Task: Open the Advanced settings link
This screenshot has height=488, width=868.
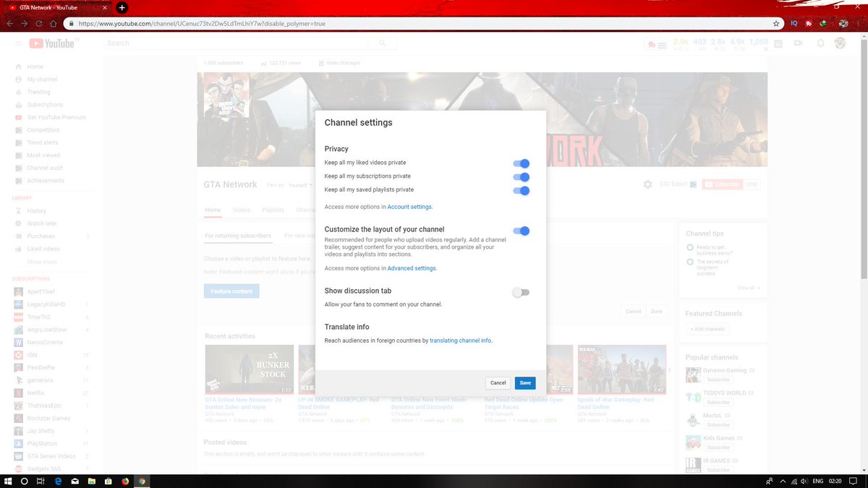Action: click(412, 268)
